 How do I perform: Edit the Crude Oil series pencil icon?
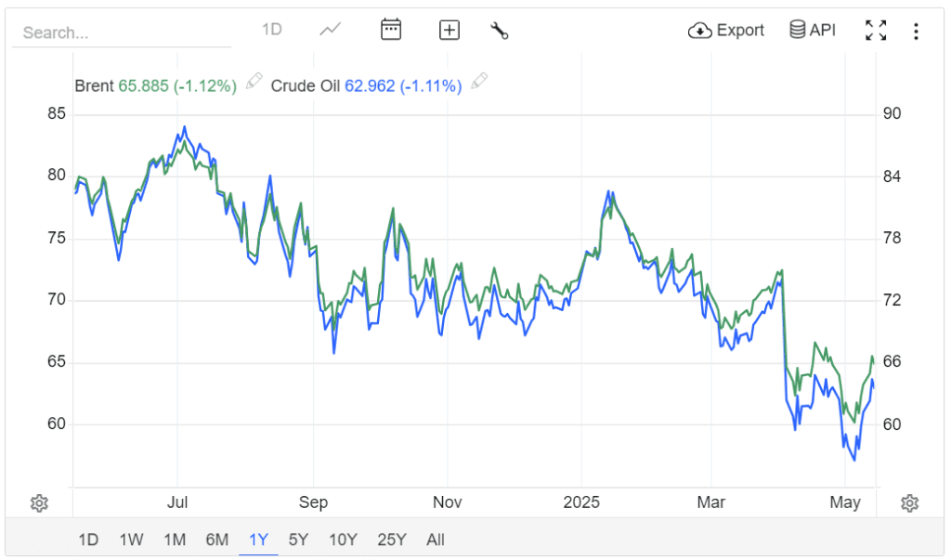click(479, 82)
